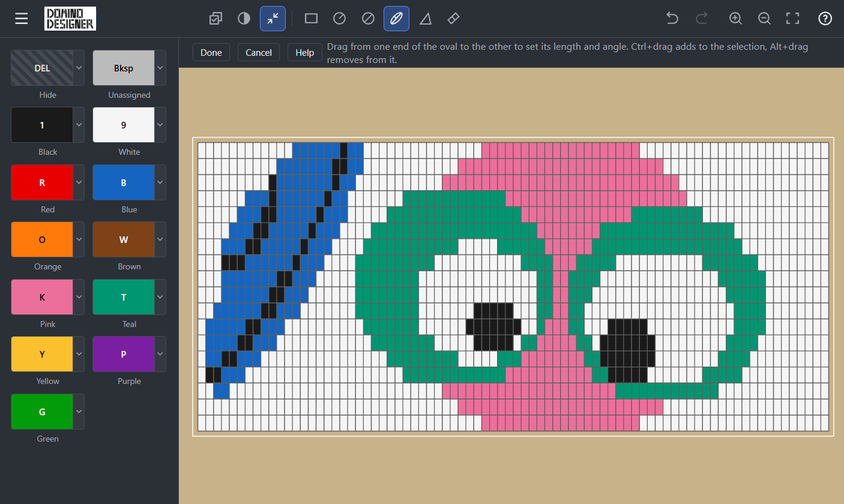The width and height of the screenshot is (844, 504).
Task: Toggle the invert selection half-circle icon
Action: click(244, 19)
